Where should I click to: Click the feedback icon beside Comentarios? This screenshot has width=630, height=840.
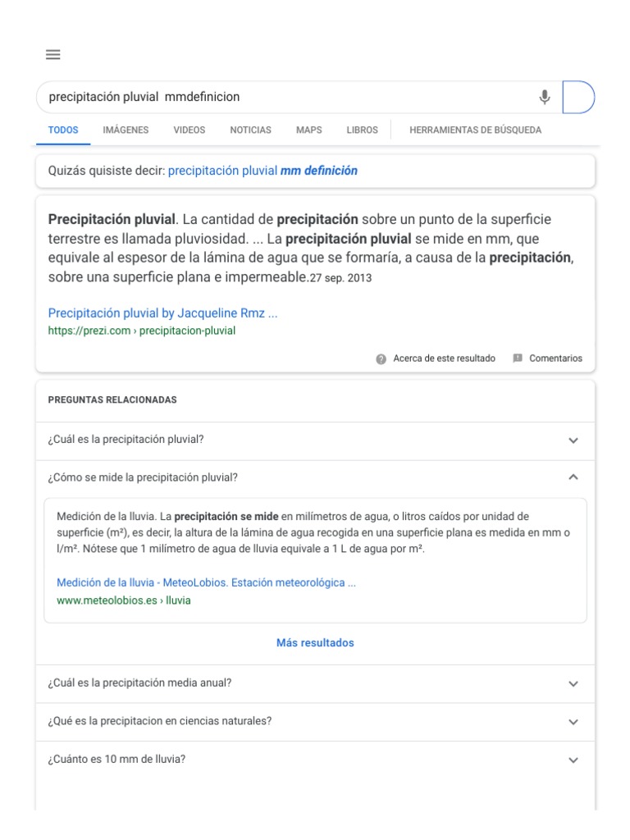coord(518,358)
